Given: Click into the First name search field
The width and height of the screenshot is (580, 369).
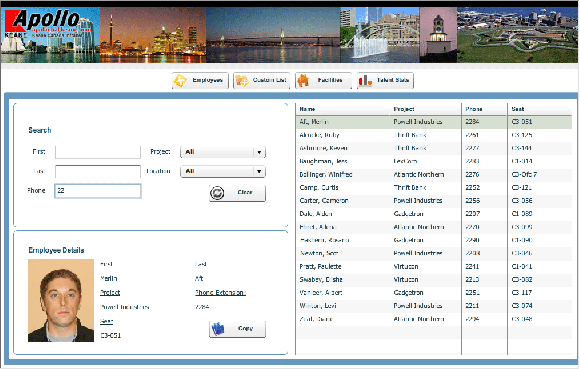Looking at the screenshot, I should click(x=98, y=152).
